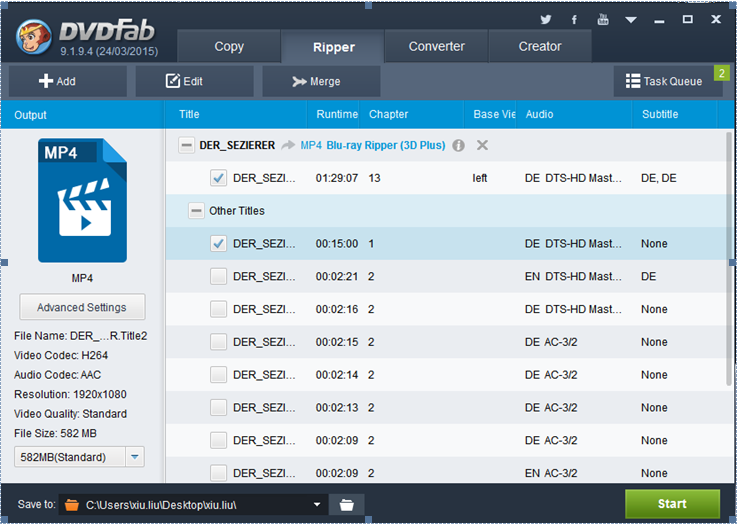Switch to the Ripper tab

pyautogui.click(x=333, y=46)
